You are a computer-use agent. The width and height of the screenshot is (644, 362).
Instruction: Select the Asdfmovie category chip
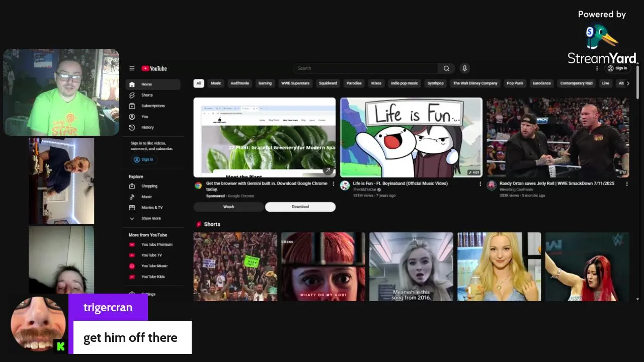point(239,83)
